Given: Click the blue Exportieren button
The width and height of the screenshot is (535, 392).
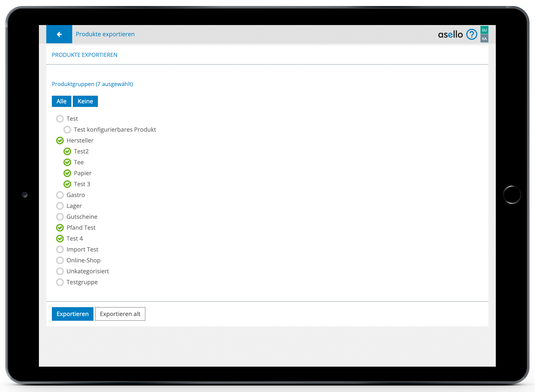Looking at the screenshot, I should click(73, 314).
